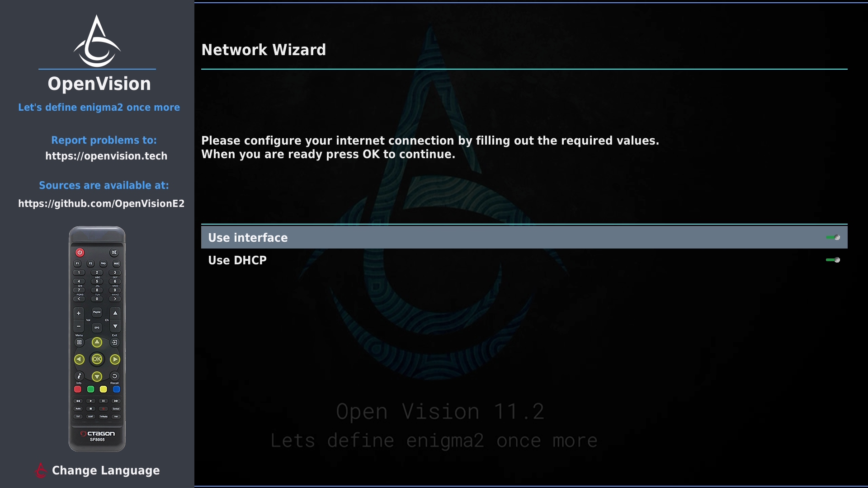Toggle the Use DHCP switch
868x488 pixels.
(833, 260)
